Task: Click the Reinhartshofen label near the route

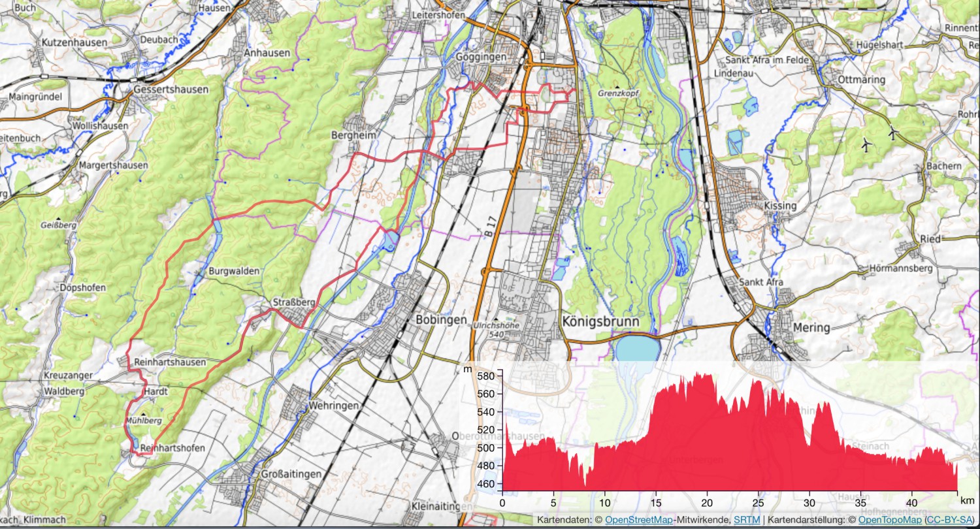Action: click(173, 448)
